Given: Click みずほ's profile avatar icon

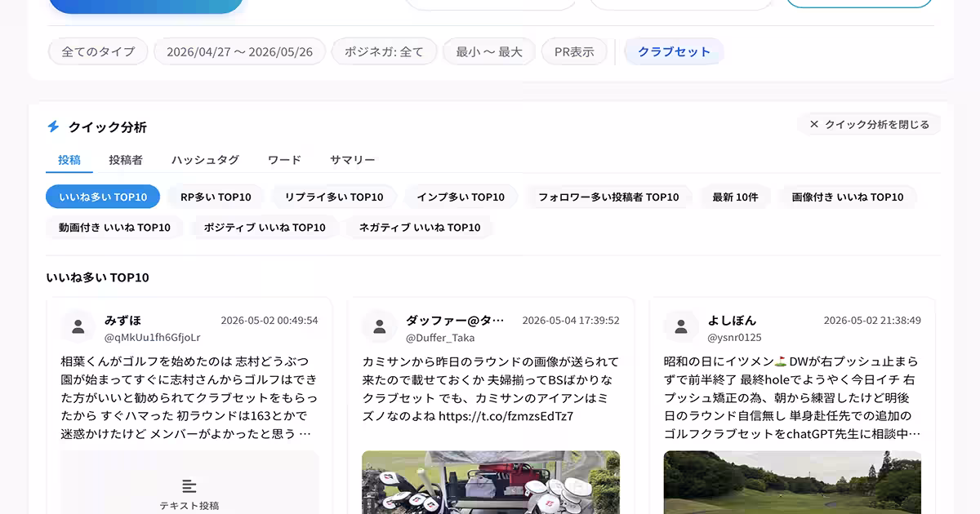Looking at the screenshot, I should [x=78, y=326].
